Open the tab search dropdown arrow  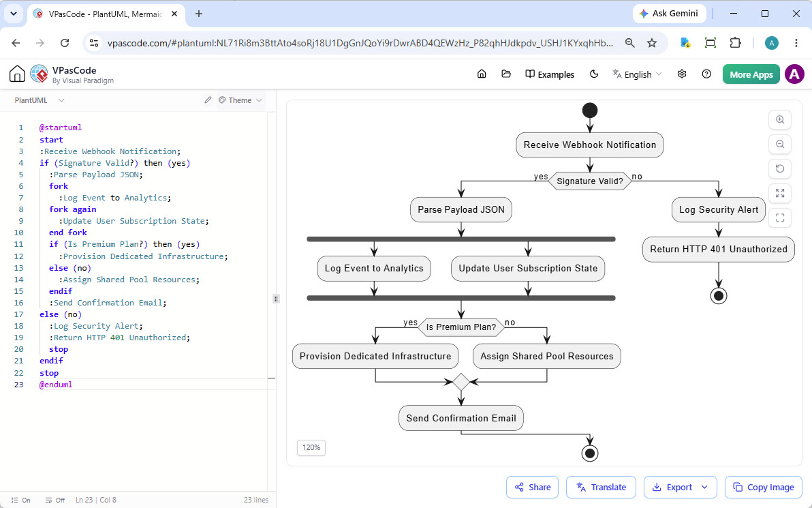(x=14, y=14)
